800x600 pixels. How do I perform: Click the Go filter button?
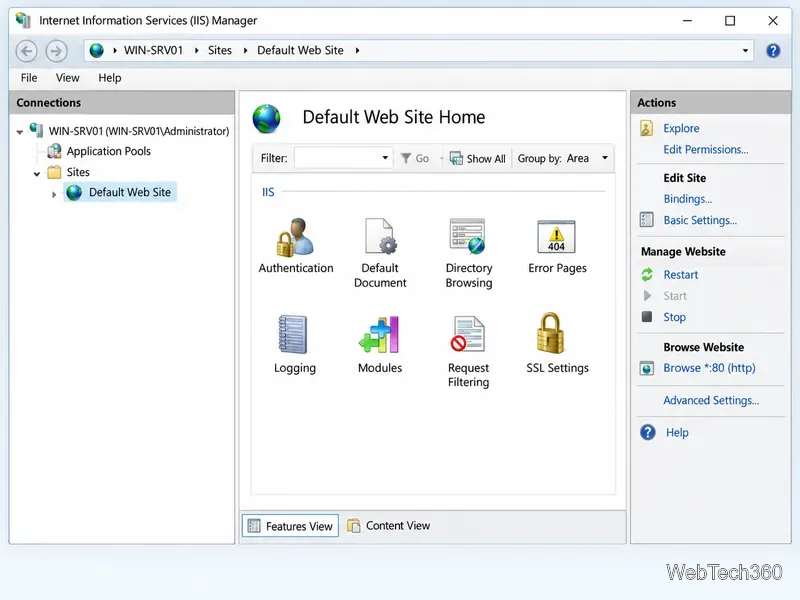click(x=415, y=158)
